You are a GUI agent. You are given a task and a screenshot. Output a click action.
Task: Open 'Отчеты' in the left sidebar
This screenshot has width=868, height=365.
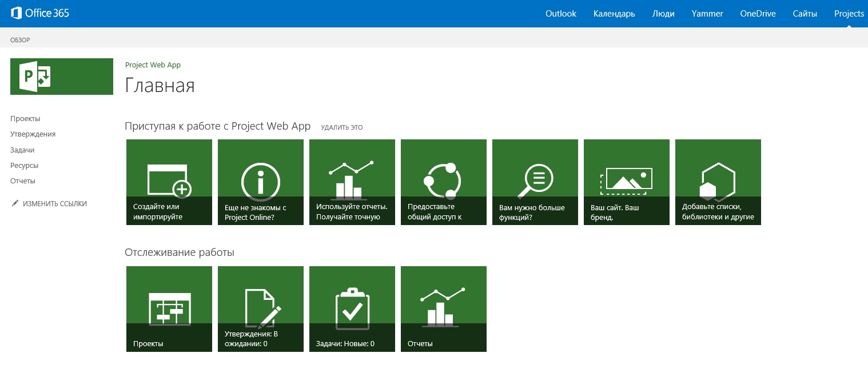23,181
